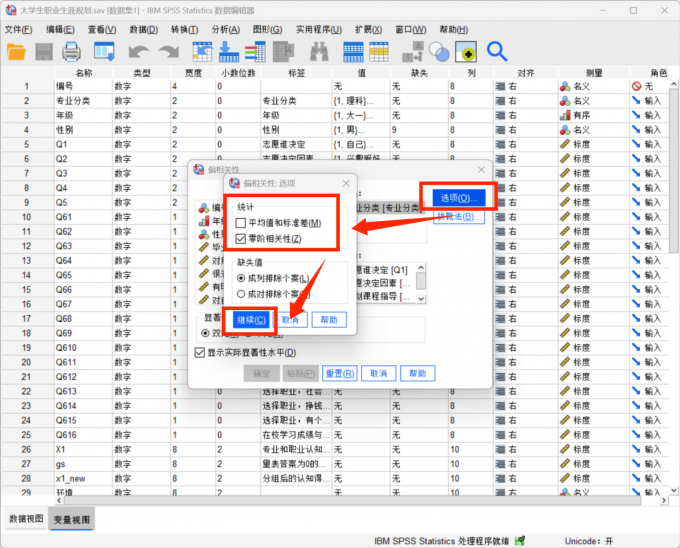Image resolution: width=680 pixels, height=548 pixels.
Task: Open the 实用程序(U) menu
Action: click(319, 29)
